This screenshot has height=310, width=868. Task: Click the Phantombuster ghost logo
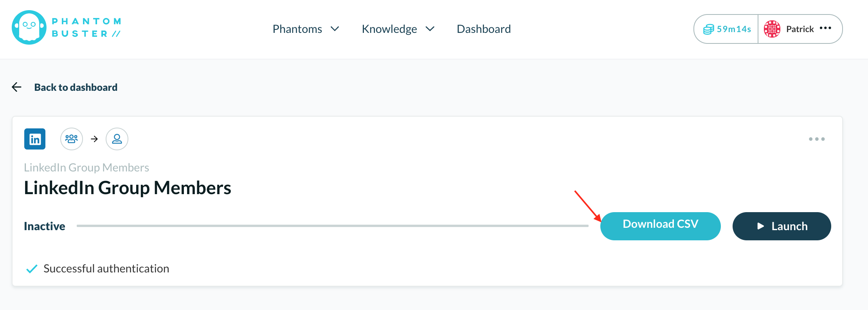pyautogui.click(x=29, y=27)
